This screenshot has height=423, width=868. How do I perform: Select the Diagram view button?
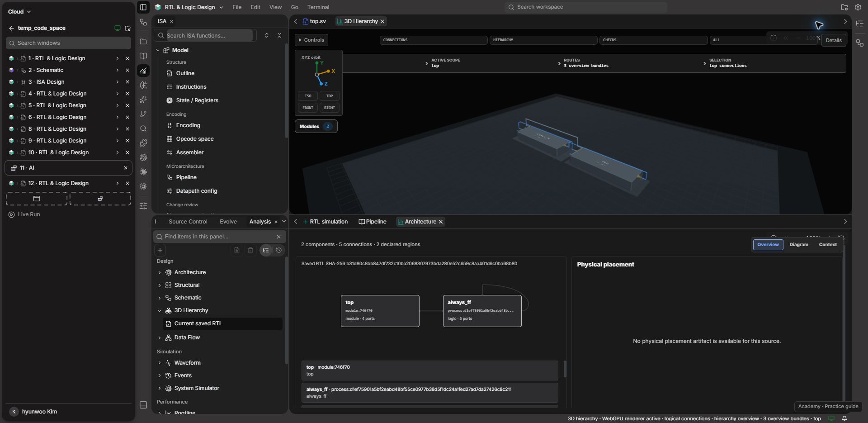pyautogui.click(x=798, y=245)
